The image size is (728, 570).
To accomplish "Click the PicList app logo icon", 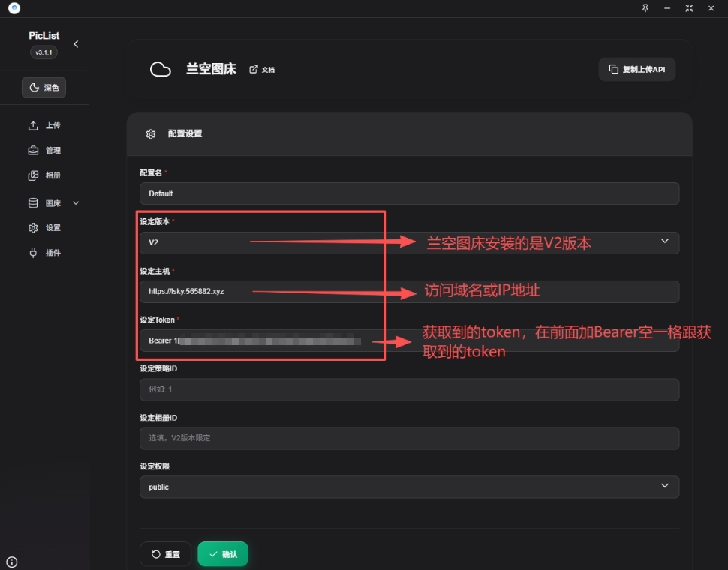I will tap(14, 8).
